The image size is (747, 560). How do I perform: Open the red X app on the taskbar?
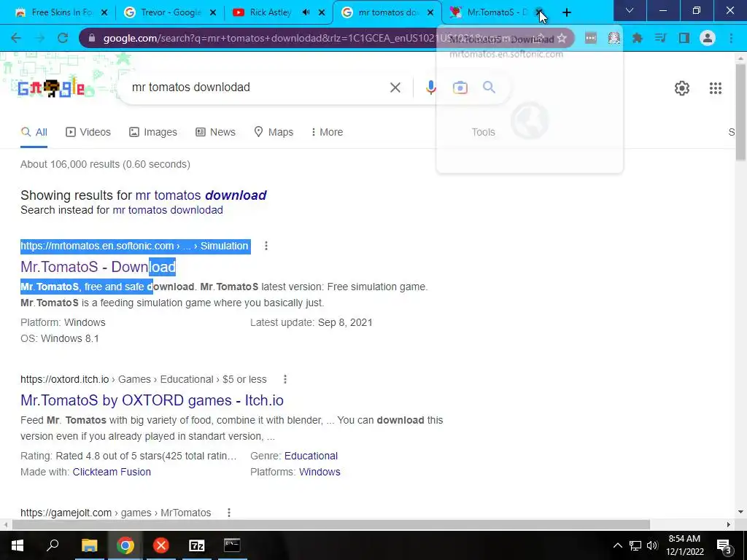coord(161,545)
